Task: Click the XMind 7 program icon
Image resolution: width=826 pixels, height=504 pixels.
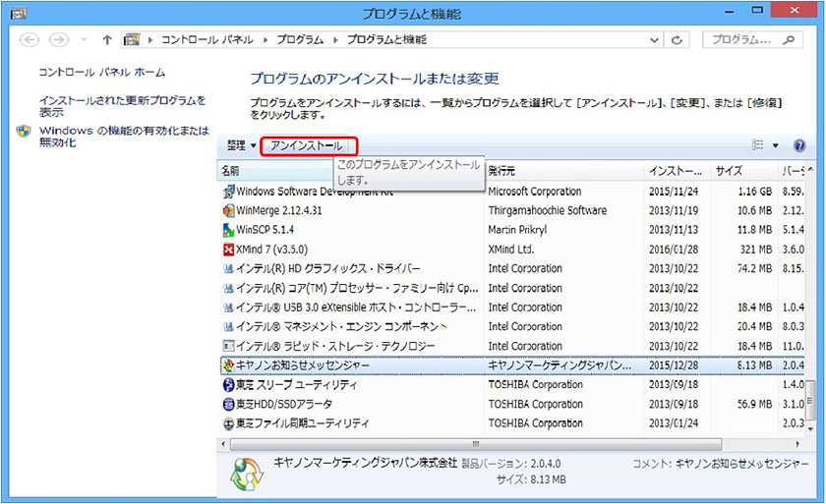Action: click(x=228, y=249)
